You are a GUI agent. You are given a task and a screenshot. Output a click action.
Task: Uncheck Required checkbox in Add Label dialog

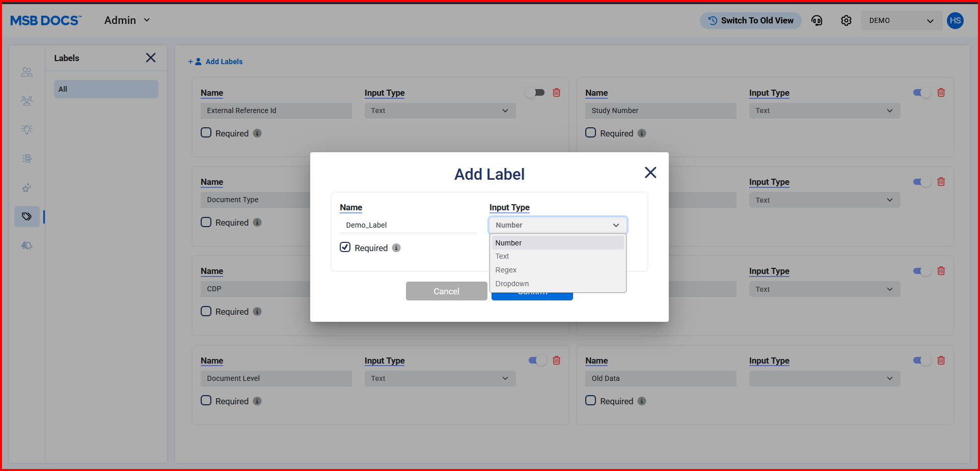coord(345,247)
